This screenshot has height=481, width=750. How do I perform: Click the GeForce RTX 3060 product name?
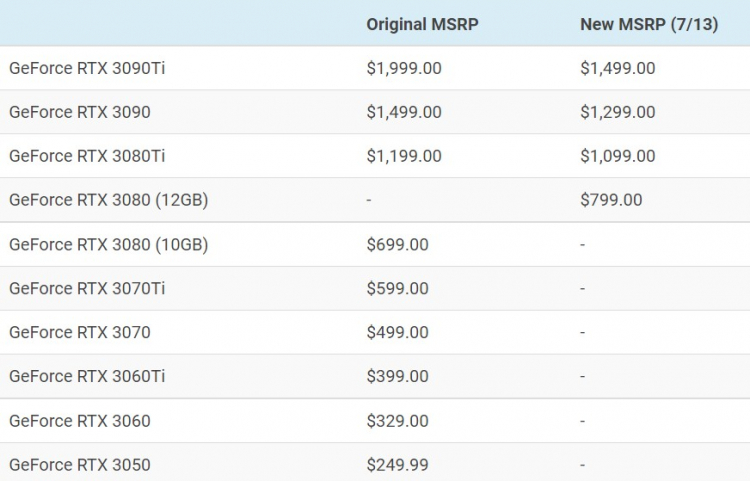pyautogui.click(x=79, y=421)
